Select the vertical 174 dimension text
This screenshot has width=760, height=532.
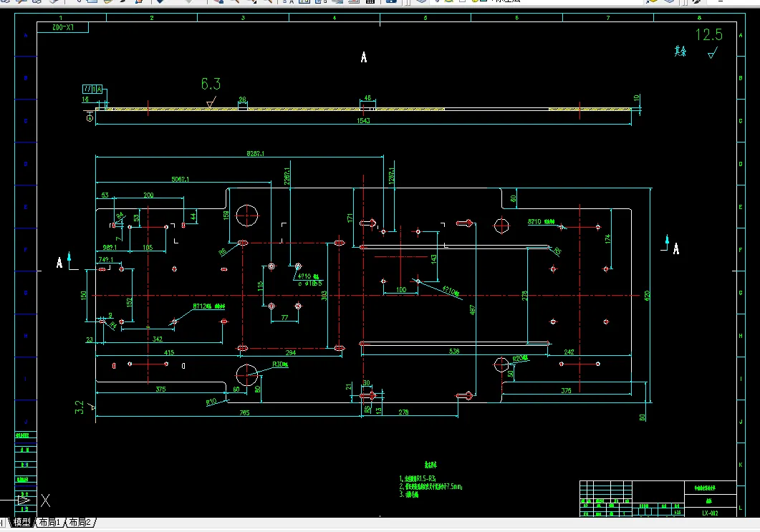tap(608, 238)
